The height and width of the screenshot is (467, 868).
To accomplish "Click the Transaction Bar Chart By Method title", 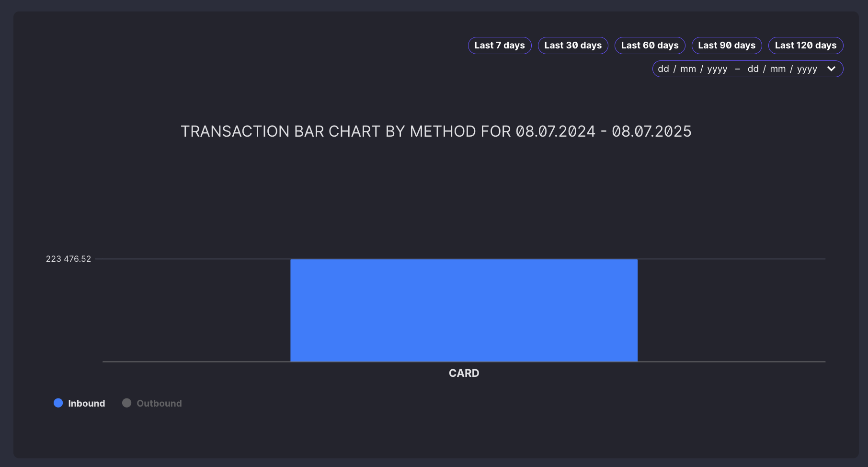I will pos(436,131).
